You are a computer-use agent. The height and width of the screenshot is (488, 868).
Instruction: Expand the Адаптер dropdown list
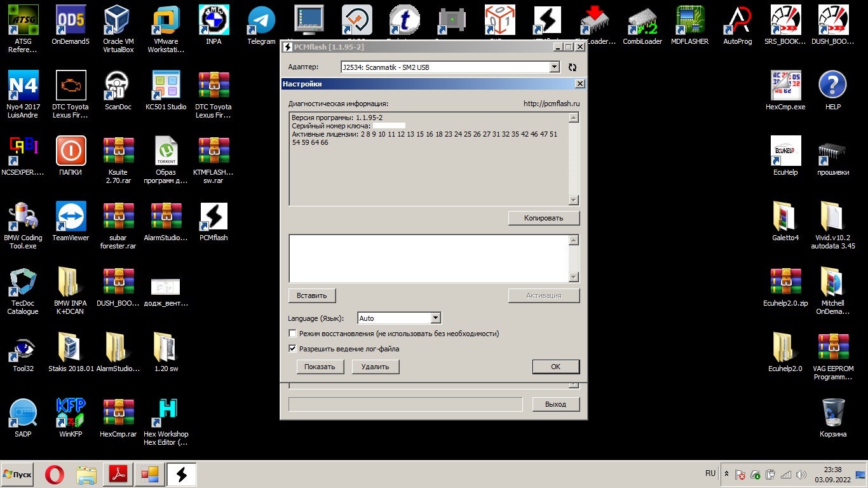click(x=554, y=67)
